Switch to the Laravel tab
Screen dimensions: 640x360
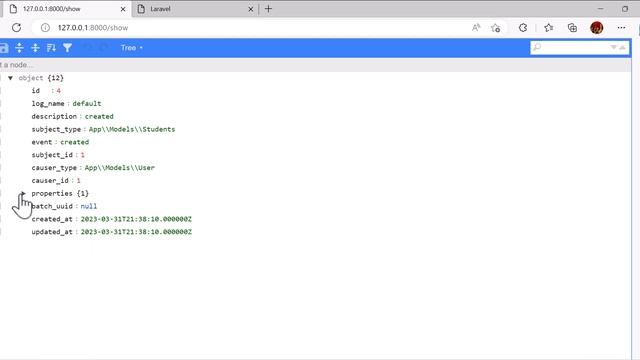(x=195, y=9)
